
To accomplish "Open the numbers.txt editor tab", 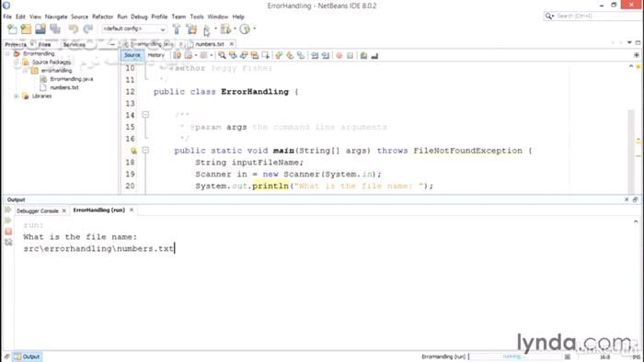I will 210,44.
